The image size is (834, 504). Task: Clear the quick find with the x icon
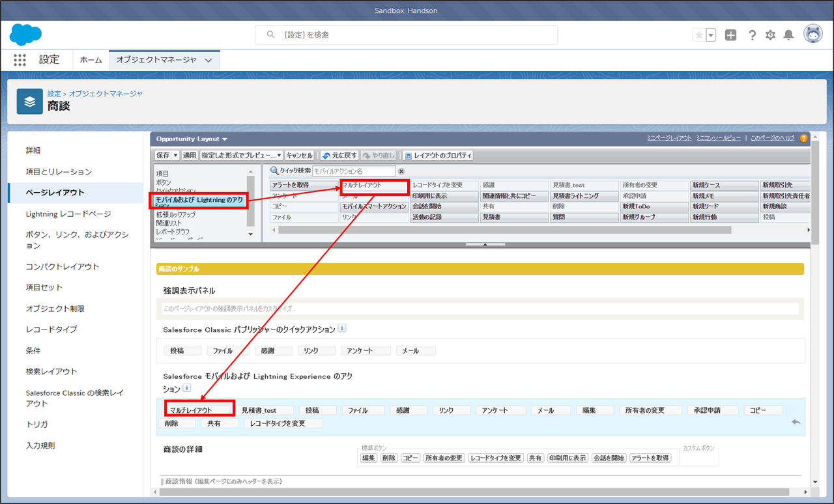point(401,171)
